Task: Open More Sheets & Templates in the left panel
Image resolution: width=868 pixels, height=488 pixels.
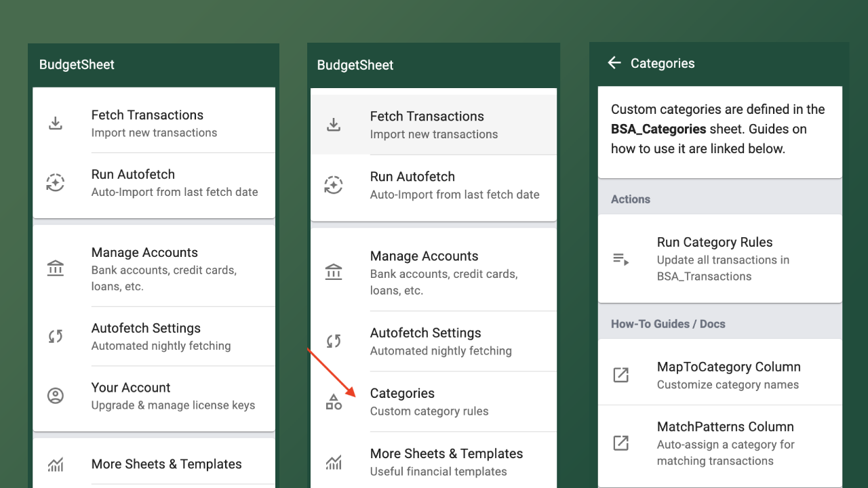Action: pyautogui.click(x=154, y=465)
